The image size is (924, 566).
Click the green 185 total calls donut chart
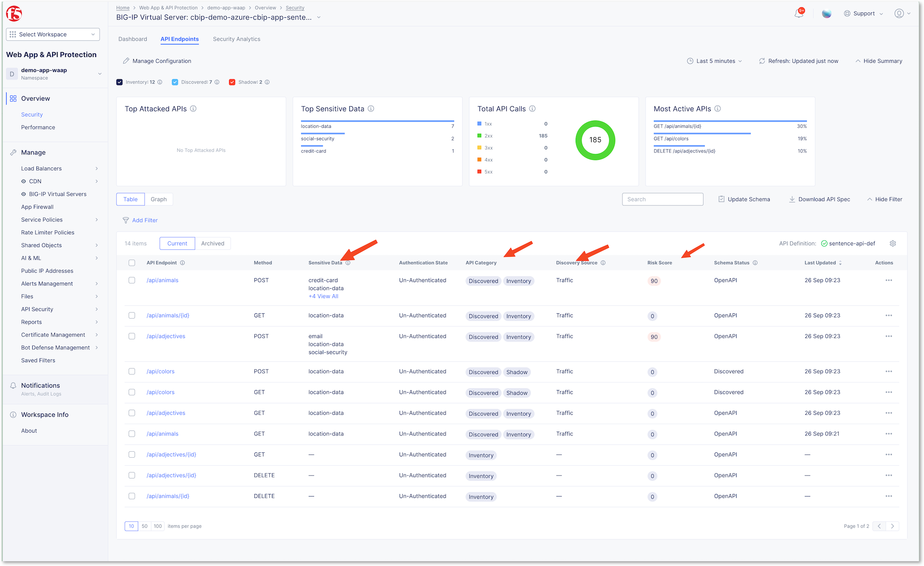(x=595, y=140)
